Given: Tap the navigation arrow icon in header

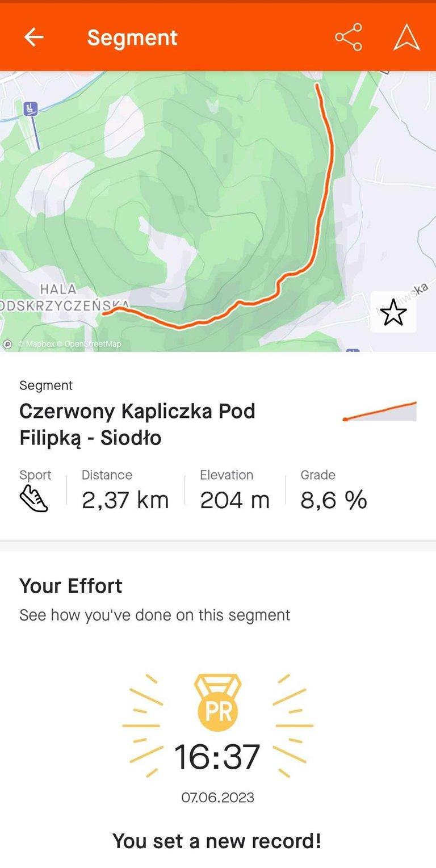Looking at the screenshot, I should pyautogui.click(x=406, y=37).
